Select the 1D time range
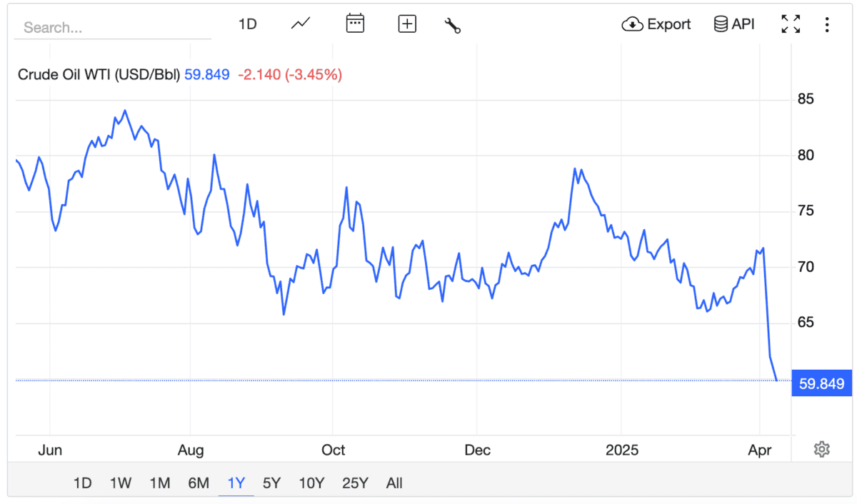The width and height of the screenshot is (857, 504). (83, 483)
